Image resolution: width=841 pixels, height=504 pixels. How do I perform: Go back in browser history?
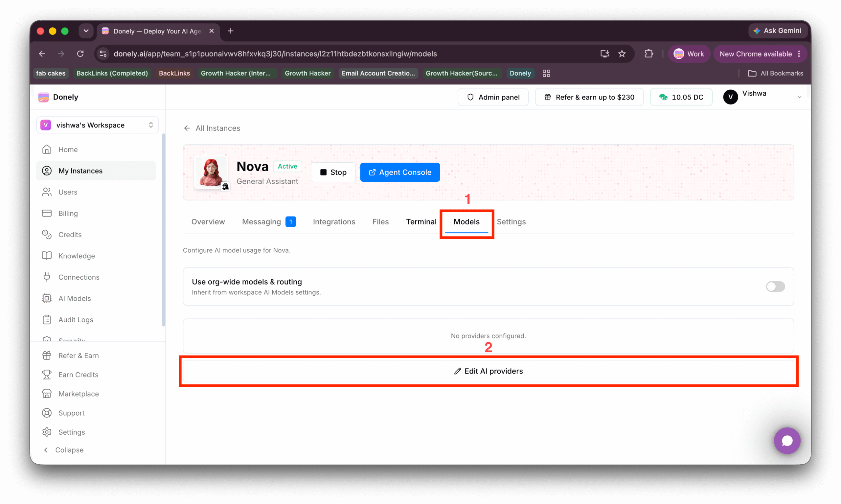coord(42,54)
